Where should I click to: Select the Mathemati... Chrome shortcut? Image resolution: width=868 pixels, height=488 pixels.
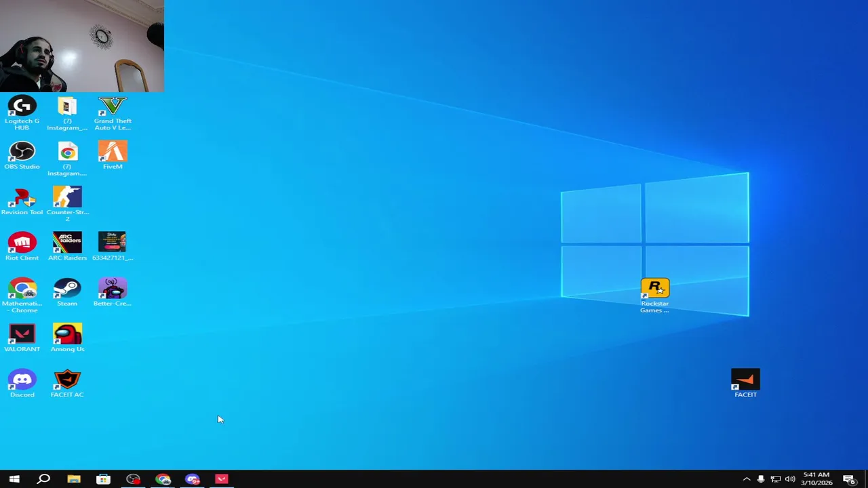(x=22, y=296)
